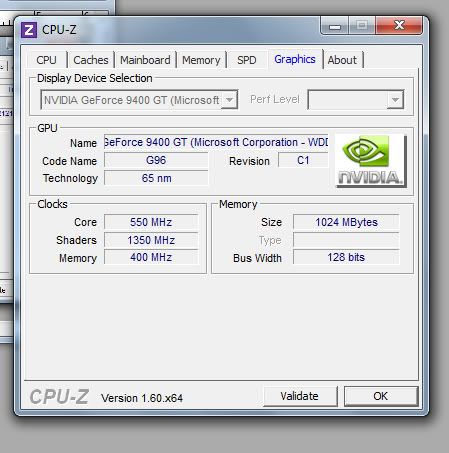This screenshot has width=449, height=453.
Task: Click the CPU-Z title bar icon
Action: click(x=29, y=30)
